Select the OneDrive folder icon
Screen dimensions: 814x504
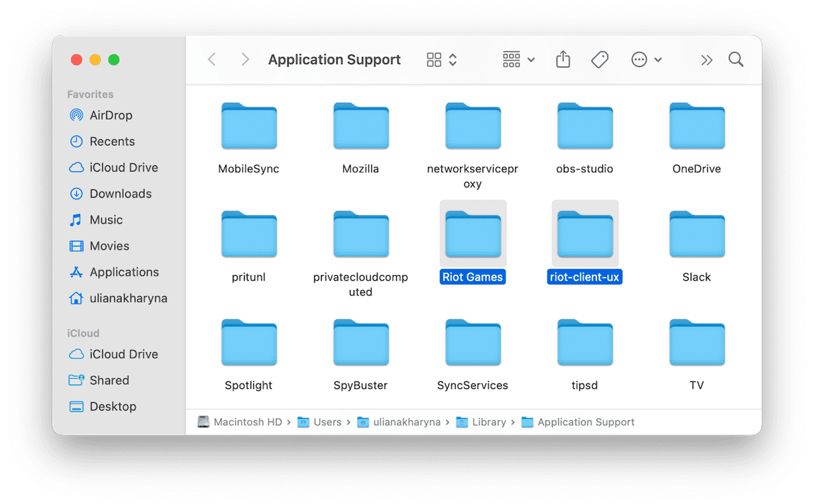697,126
